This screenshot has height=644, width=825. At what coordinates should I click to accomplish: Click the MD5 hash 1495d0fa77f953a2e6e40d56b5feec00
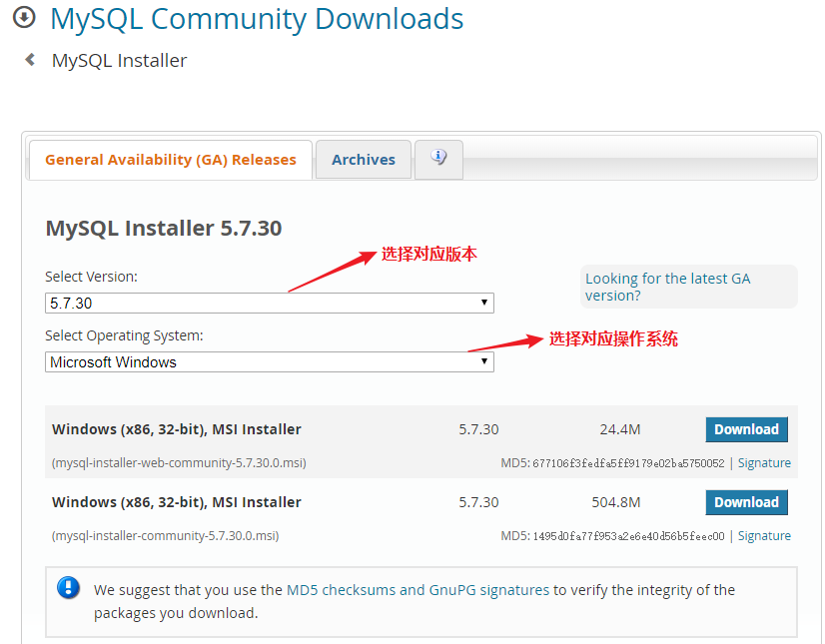(629, 536)
